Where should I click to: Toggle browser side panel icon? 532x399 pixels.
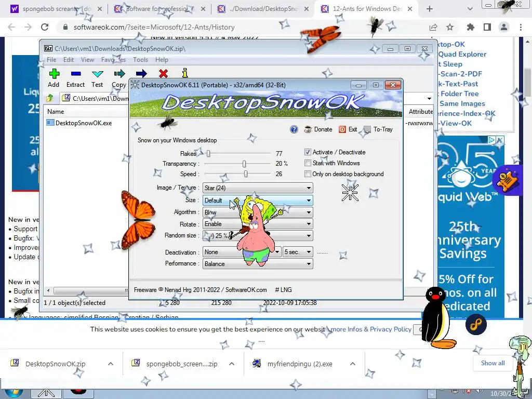pos(487,27)
